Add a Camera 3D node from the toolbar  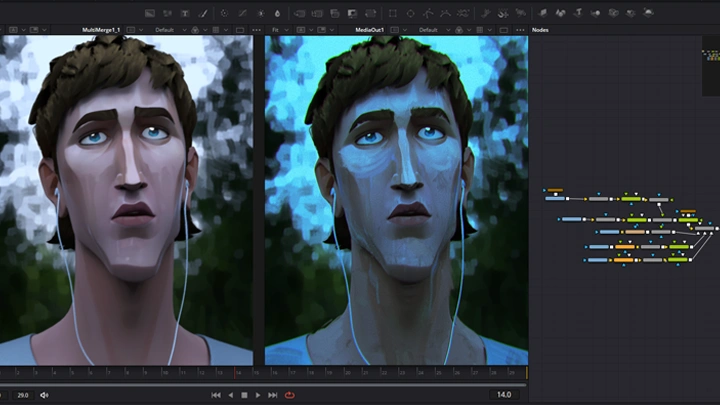(613, 13)
